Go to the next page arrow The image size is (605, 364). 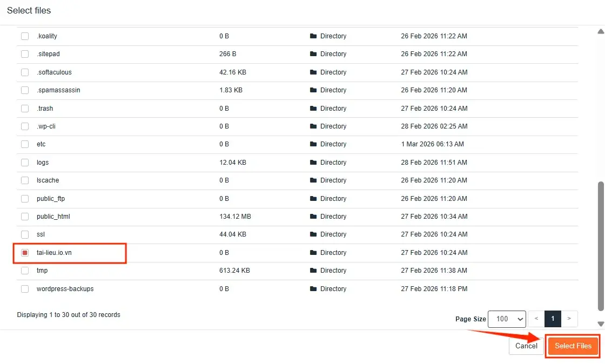tap(569, 319)
